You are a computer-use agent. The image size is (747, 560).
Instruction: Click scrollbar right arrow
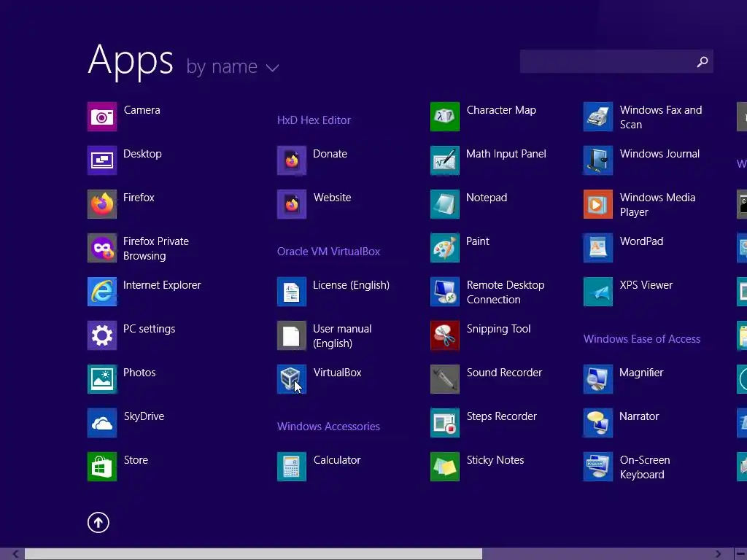click(x=718, y=554)
